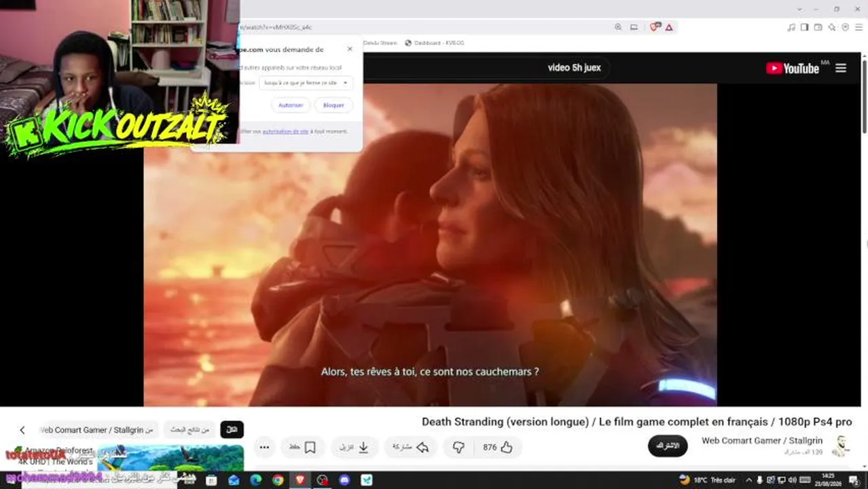868x489 pixels.
Task: Dislike the video with thumbs-down
Action: (x=459, y=447)
